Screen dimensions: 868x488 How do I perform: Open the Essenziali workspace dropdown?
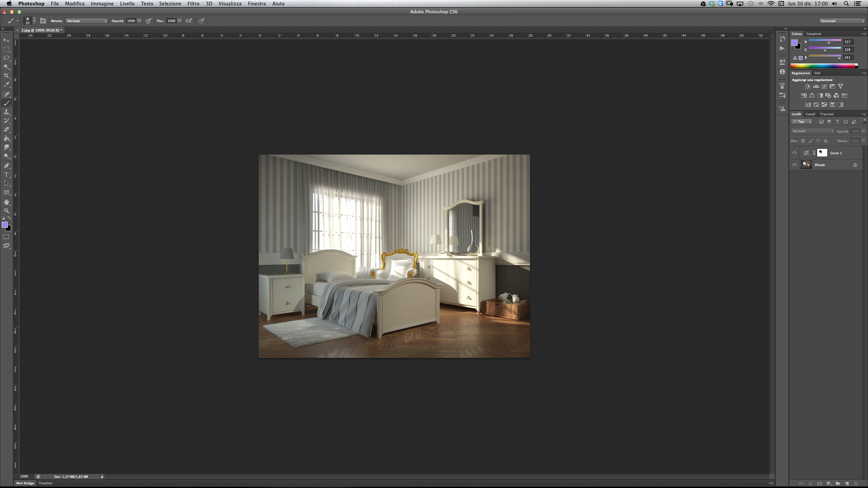[x=842, y=21]
